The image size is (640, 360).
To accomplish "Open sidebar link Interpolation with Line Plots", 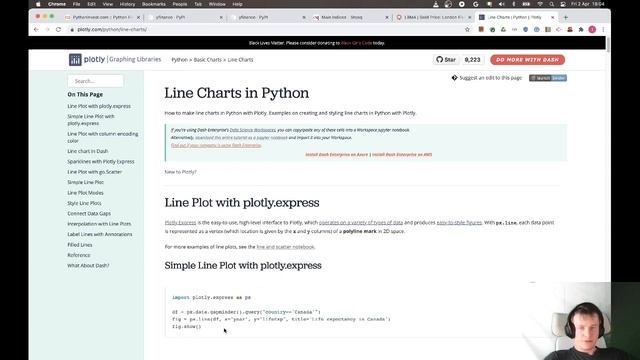I will click(x=99, y=224).
